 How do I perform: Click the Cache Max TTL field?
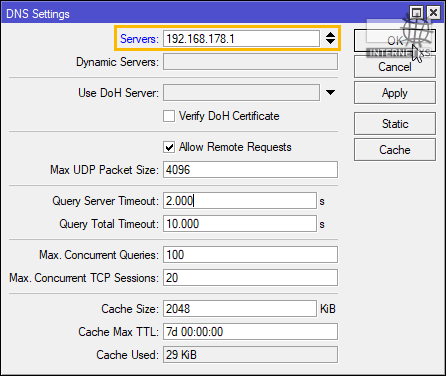tap(250, 332)
